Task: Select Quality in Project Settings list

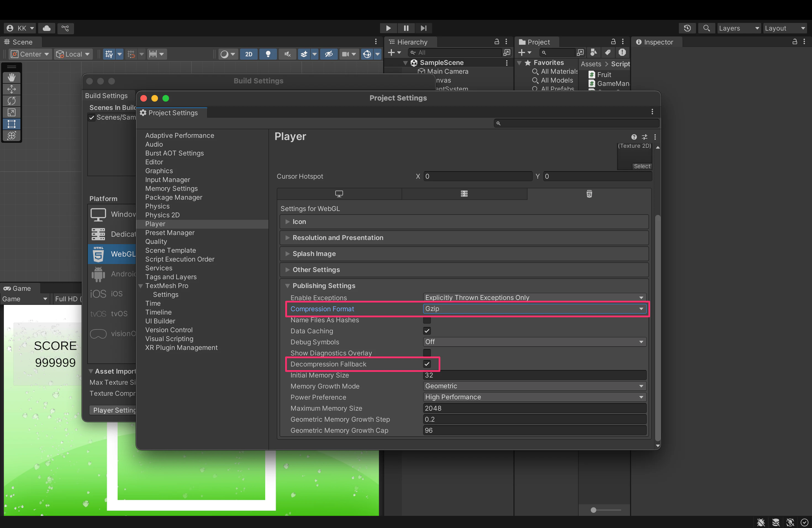Action: click(156, 241)
